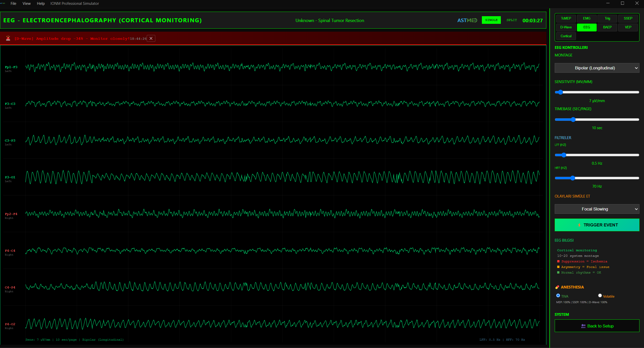644x348 pixels.
Task: Select the TcMEP modality button
Action: [x=566, y=18]
